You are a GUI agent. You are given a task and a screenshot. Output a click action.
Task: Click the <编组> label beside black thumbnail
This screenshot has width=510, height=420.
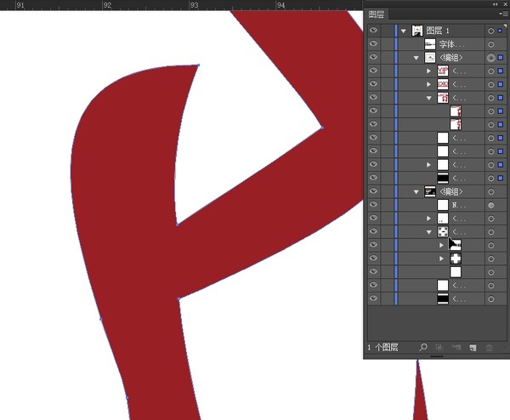[x=451, y=192]
